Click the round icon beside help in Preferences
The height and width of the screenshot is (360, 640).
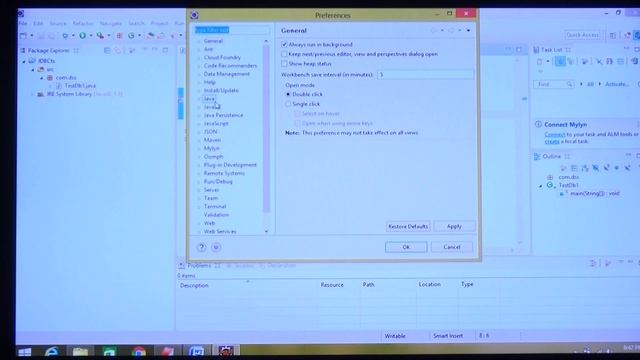(216, 247)
